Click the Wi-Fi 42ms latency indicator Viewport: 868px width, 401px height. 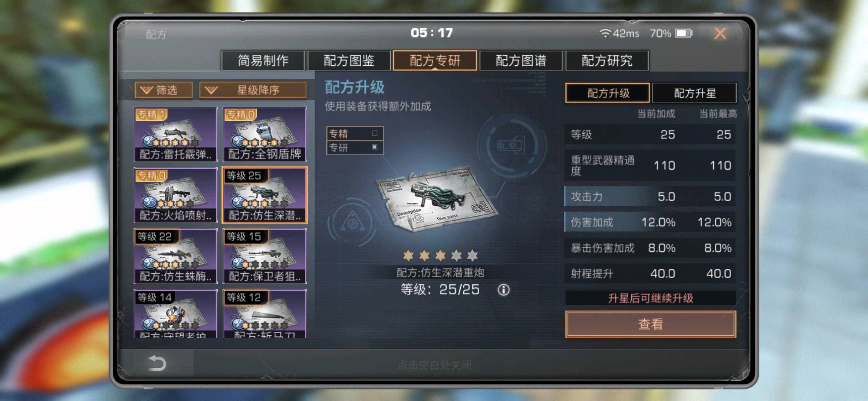click(x=619, y=33)
